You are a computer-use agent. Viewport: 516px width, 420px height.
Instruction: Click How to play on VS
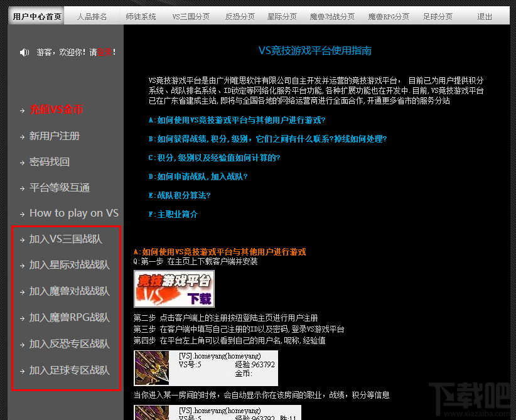click(74, 213)
